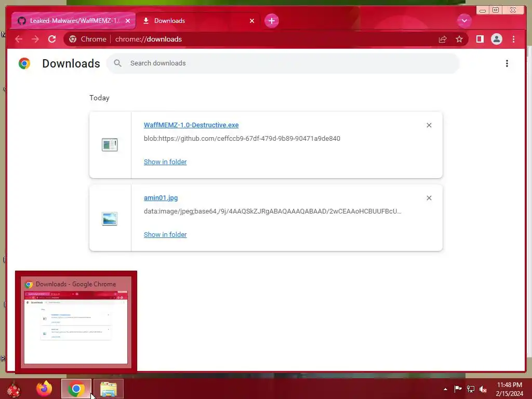Open amin01.jpg download link
Screen dimensions: 532x399
[161, 198]
